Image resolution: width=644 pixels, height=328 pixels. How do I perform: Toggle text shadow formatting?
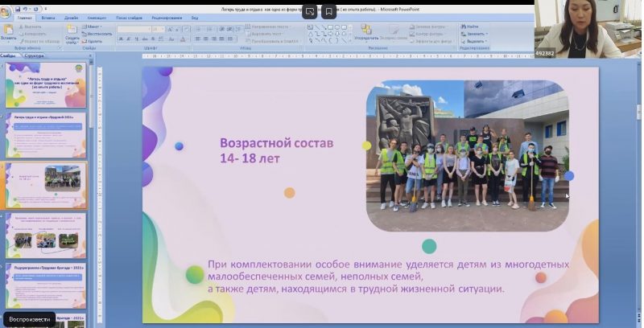[152, 39]
